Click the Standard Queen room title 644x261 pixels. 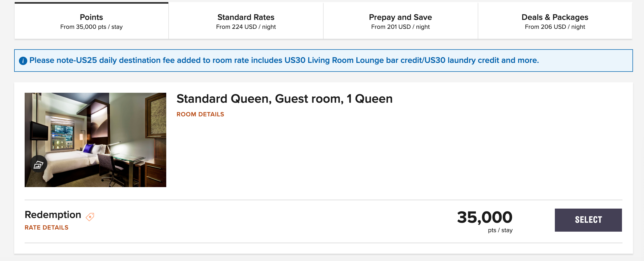point(284,99)
